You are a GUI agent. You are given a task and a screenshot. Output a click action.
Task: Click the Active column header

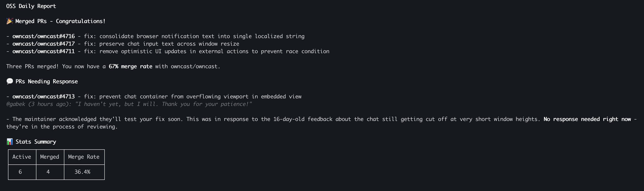(22, 157)
